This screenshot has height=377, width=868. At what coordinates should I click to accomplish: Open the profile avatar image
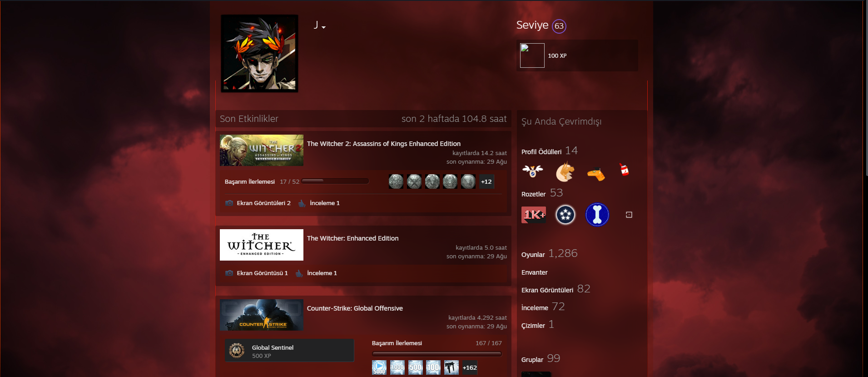pos(259,53)
